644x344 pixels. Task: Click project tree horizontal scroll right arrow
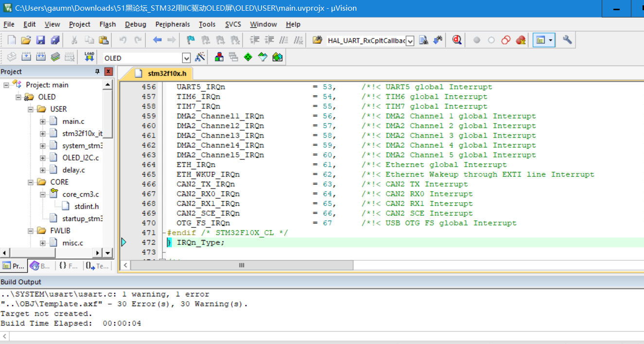(98, 253)
